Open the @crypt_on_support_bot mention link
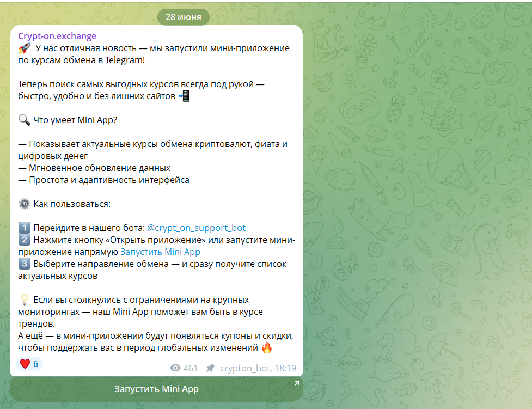The height and width of the screenshot is (409, 532). point(196,228)
